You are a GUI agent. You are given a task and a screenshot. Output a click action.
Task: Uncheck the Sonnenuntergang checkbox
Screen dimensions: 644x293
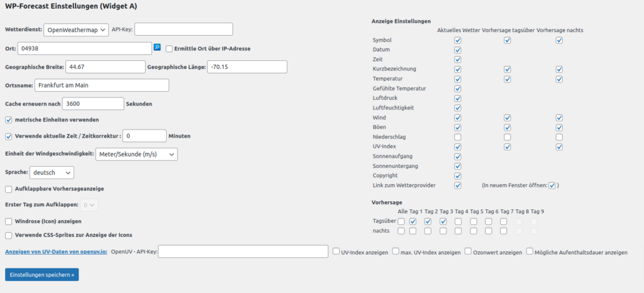458,166
